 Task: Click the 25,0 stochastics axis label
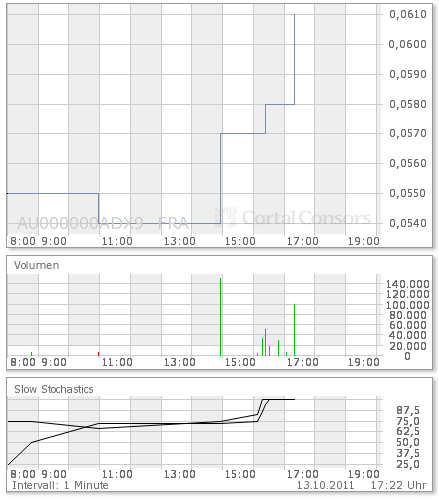(x=408, y=464)
